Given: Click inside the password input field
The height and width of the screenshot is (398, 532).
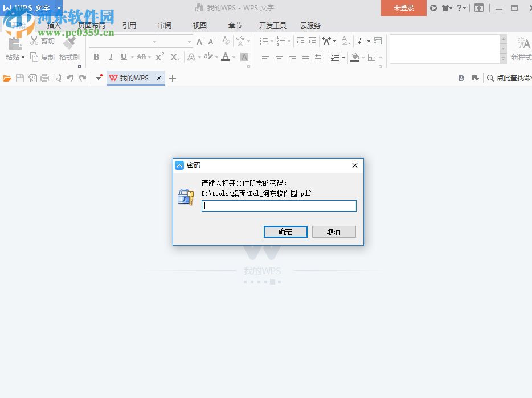Looking at the screenshot, I should click(x=279, y=206).
